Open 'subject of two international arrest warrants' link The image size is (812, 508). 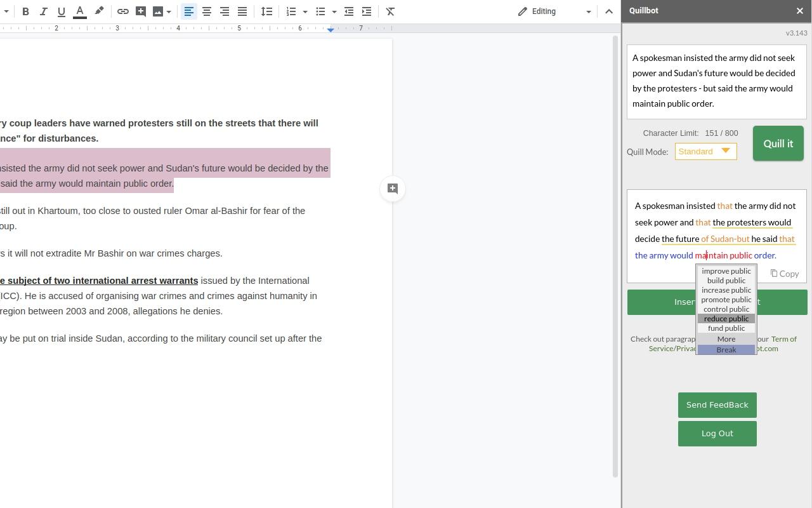(99, 281)
